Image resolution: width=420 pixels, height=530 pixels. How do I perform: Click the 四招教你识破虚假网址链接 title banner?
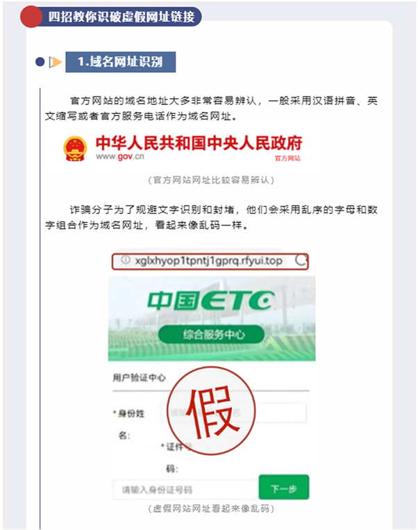[x=121, y=17]
